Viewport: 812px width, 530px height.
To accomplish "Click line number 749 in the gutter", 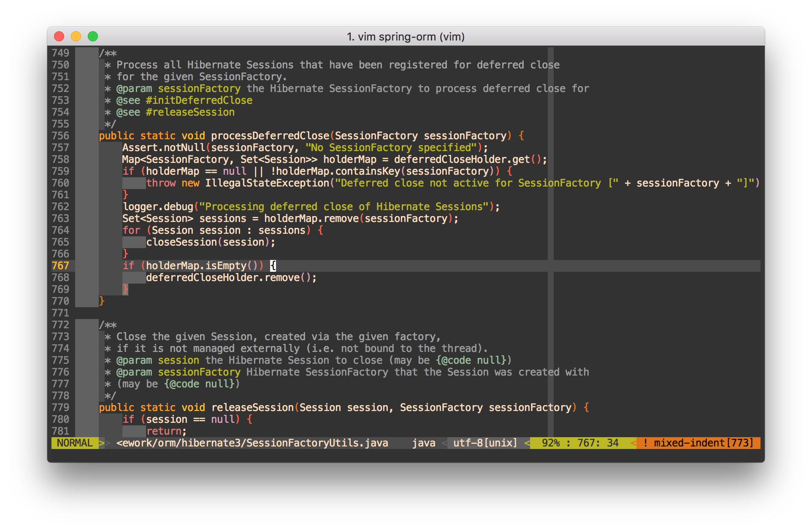I will pyautogui.click(x=60, y=53).
